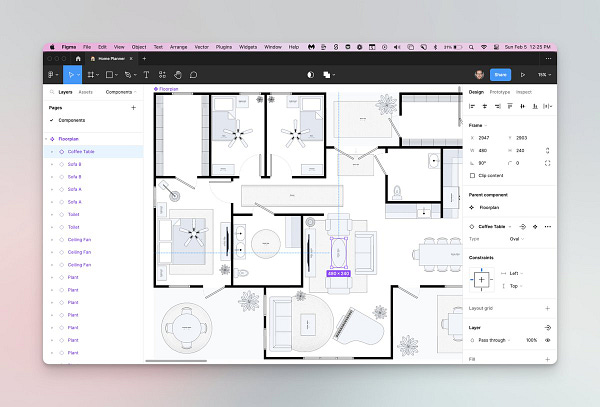This screenshot has height=407, width=600.
Task: Add a fill with plus icon
Action: pos(548,360)
